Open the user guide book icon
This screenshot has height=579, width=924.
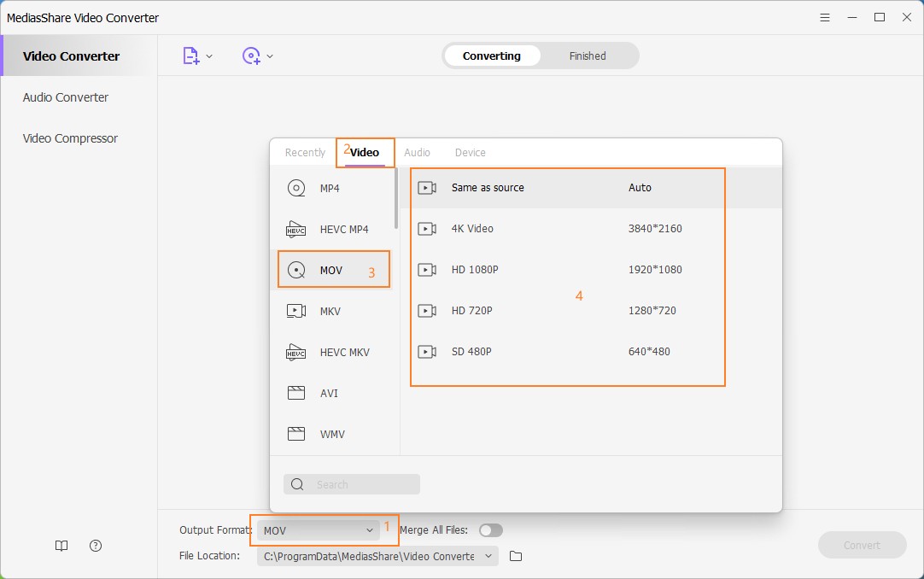61,546
